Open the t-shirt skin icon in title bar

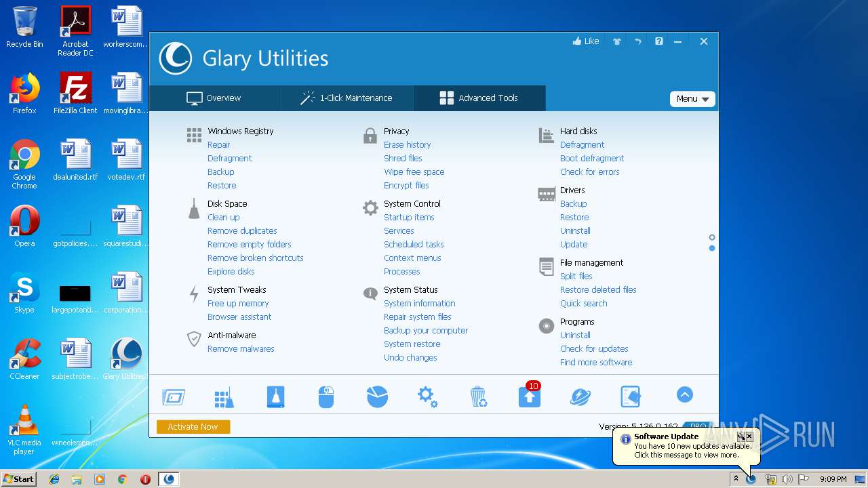pyautogui.click(x=617, y=41)
